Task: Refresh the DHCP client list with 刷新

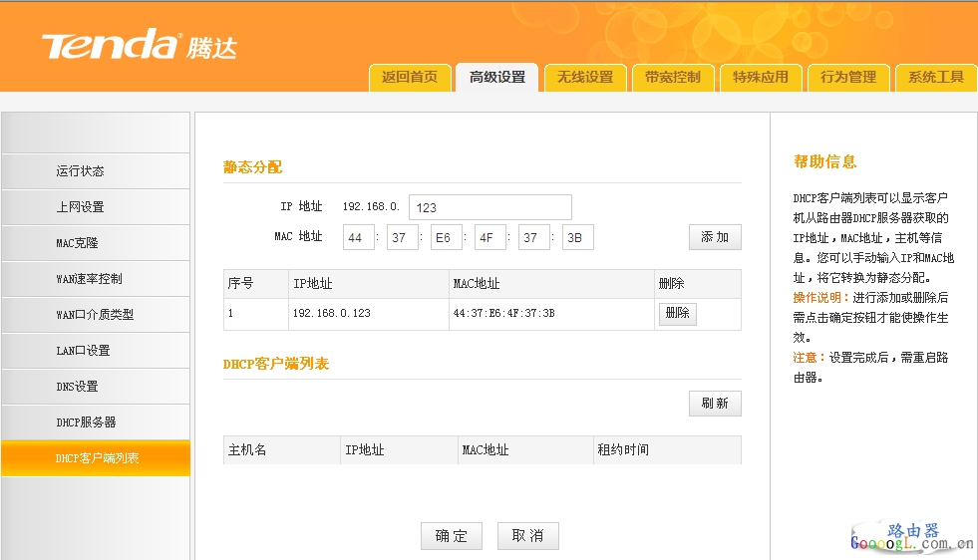Action: pos(715,404)
